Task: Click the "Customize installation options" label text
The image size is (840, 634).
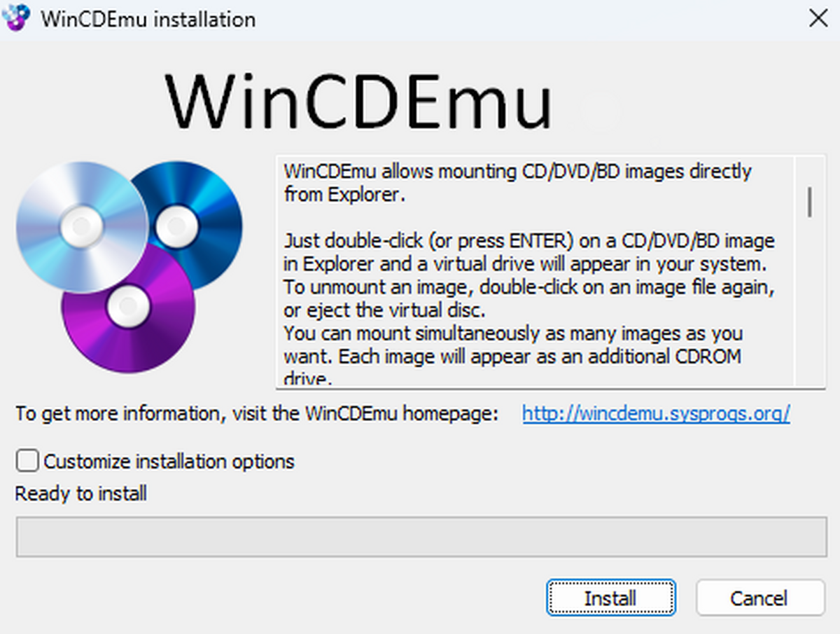Action: (169, 462)
